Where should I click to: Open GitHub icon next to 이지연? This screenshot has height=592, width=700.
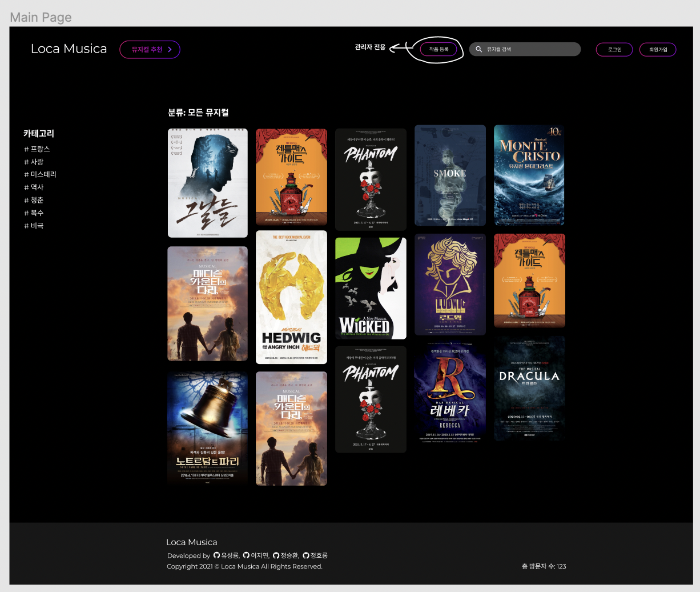click(246, 555)
